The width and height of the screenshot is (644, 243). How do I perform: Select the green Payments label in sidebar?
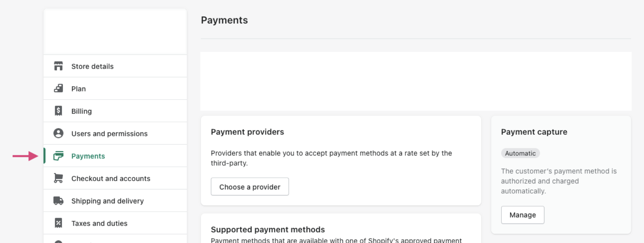(x=88, y=156)
